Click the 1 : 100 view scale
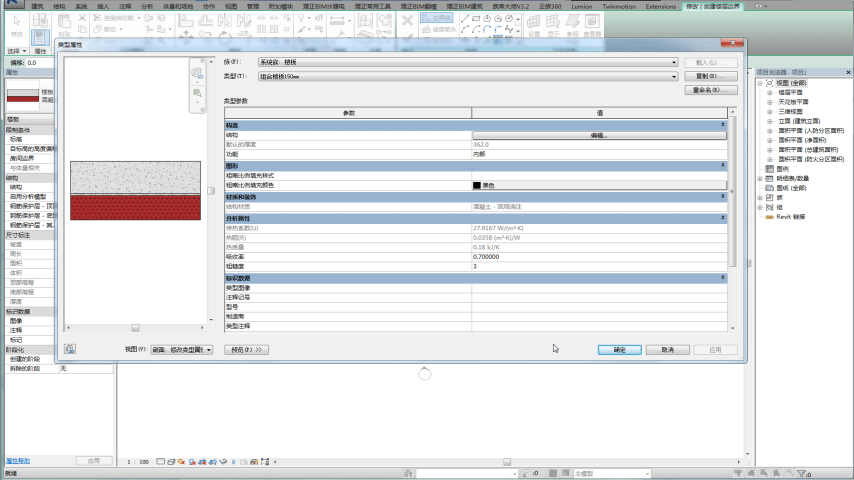The width and height of the screenshot is (854, 480). pos(138,461)
